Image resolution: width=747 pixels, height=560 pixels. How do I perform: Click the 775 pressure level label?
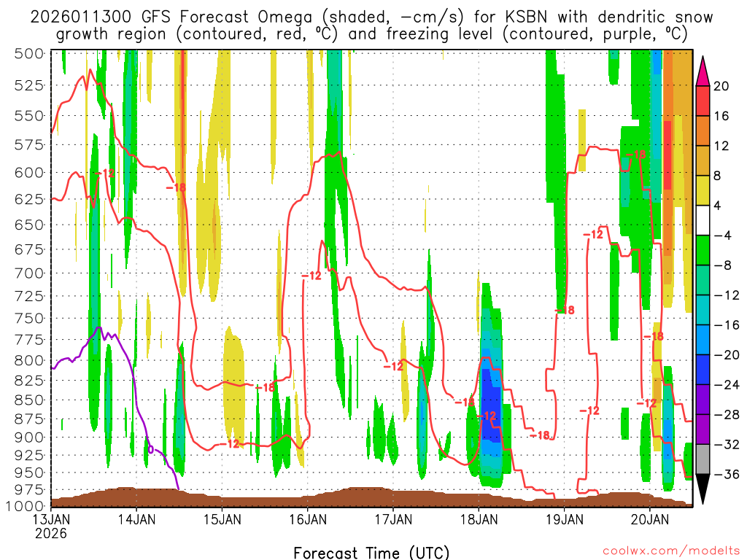pos(29,340)
